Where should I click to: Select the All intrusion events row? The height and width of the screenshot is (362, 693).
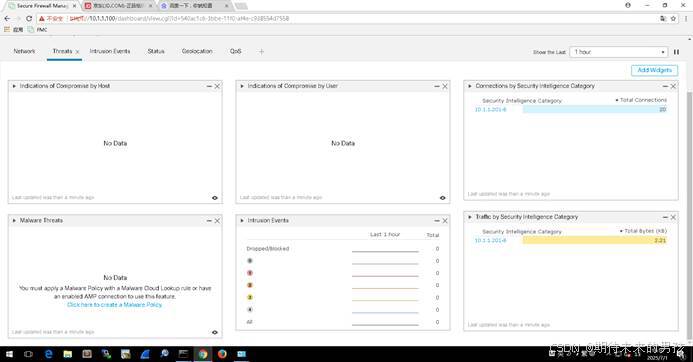pos(343,322)
